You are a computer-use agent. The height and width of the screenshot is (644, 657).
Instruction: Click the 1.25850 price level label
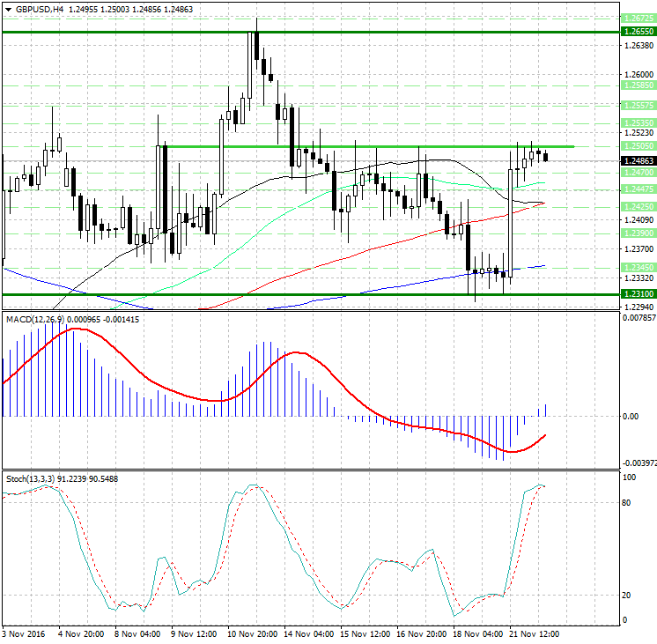coord(638,85)
